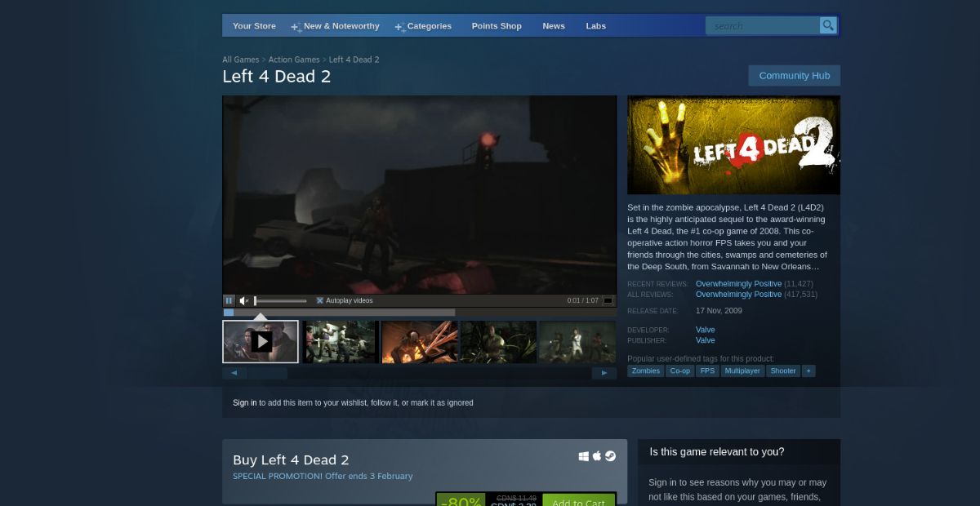Advance the thumbnail carousel with right arrow
Viewport: 980px width, 506px height.
point(604,372)
